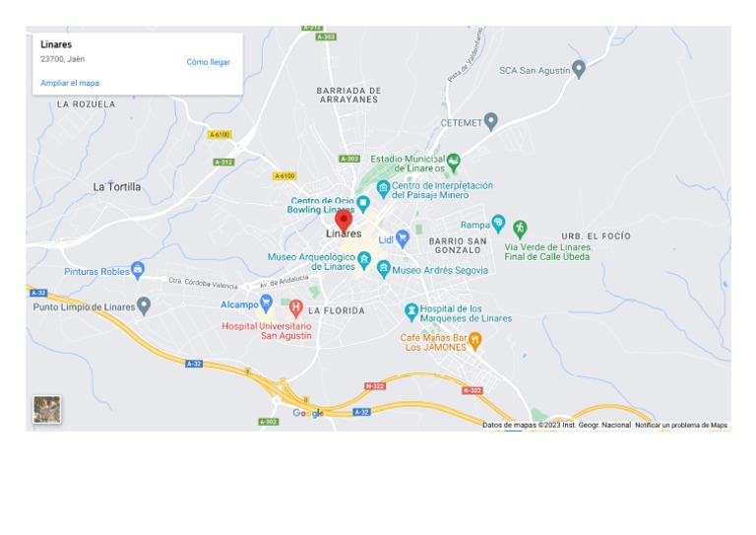The height and width of the screenshot is (535, 756).
Task: Select the Museo Andrés Segovia museum pin
Action: click(384, 269)
